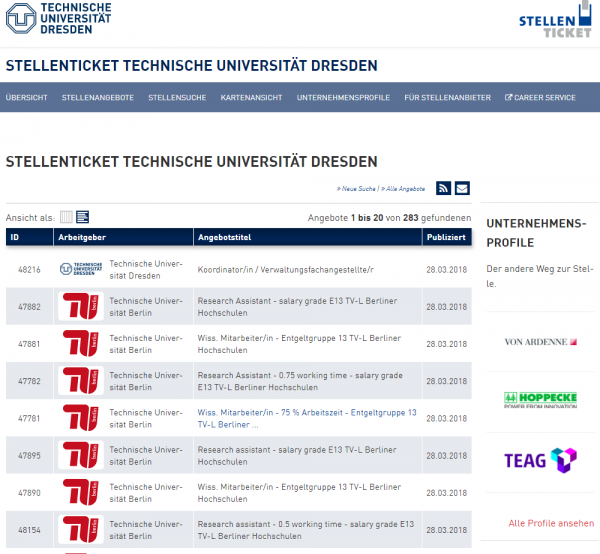Click ID cell 47890
This screenshot has width=600, height=554.
click(29, 493)
